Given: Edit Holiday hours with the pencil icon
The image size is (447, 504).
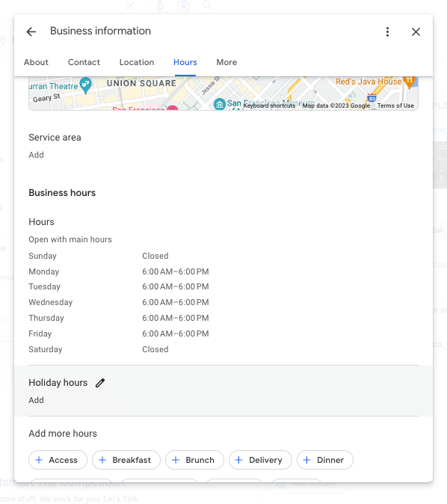Looking at the screenshot, I should pyautogui.click(x=100, y=383).
